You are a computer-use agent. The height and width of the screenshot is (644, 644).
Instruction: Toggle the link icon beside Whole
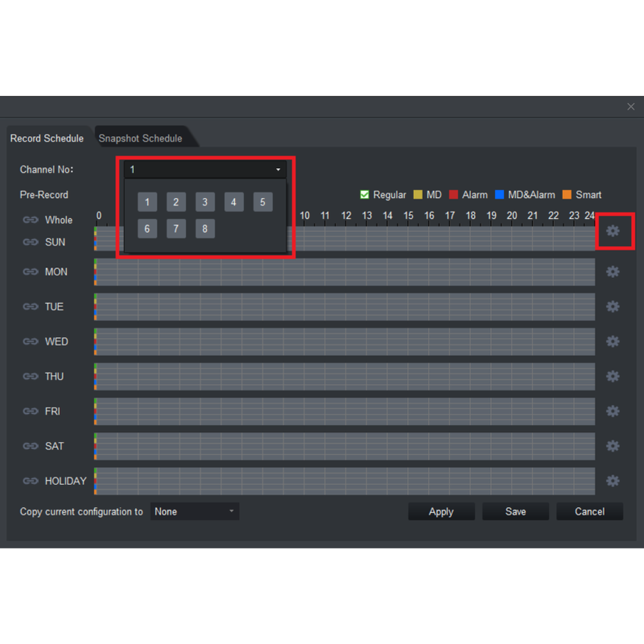click(x=30, y=220)
